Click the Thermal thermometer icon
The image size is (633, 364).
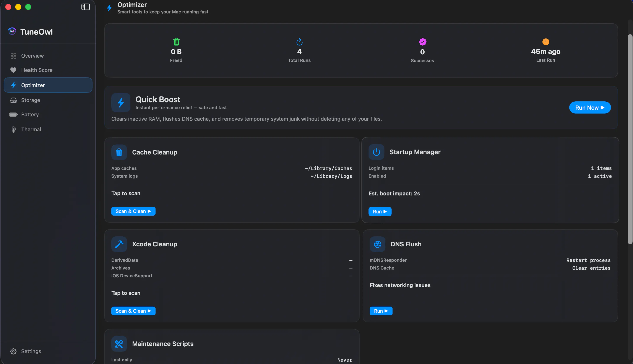pos(13,130)
